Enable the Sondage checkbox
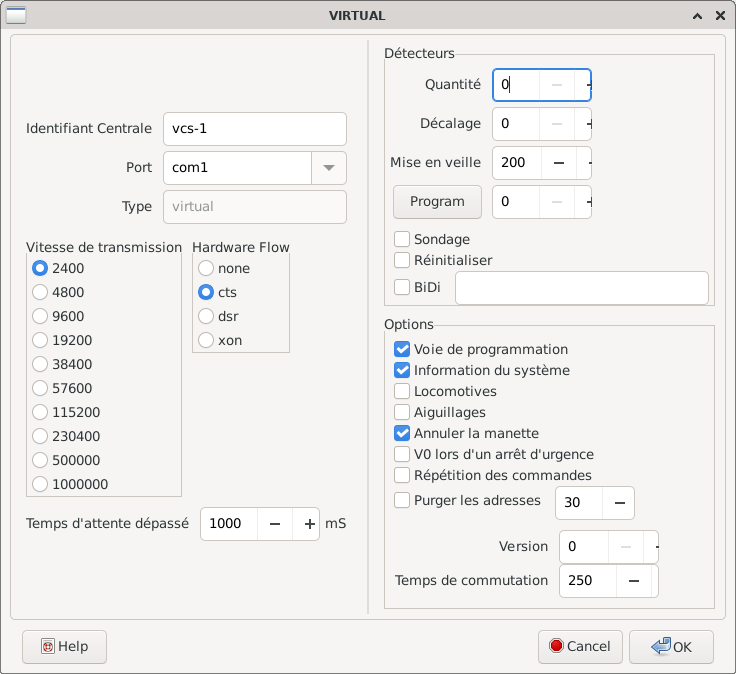This screenshot has height=674, width=736. click(402, 239)
